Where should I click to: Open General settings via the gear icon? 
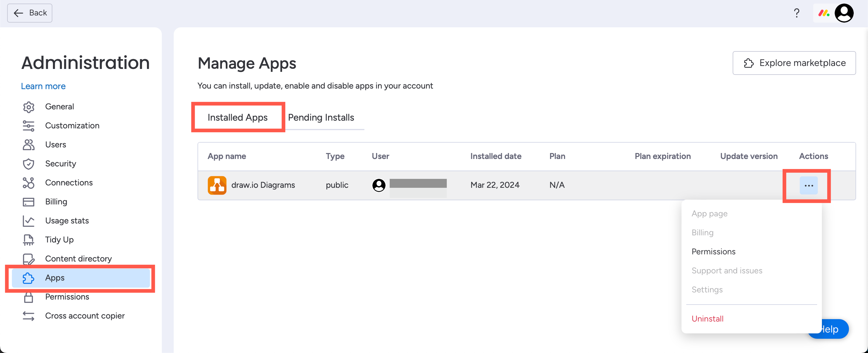click(29, 107)
